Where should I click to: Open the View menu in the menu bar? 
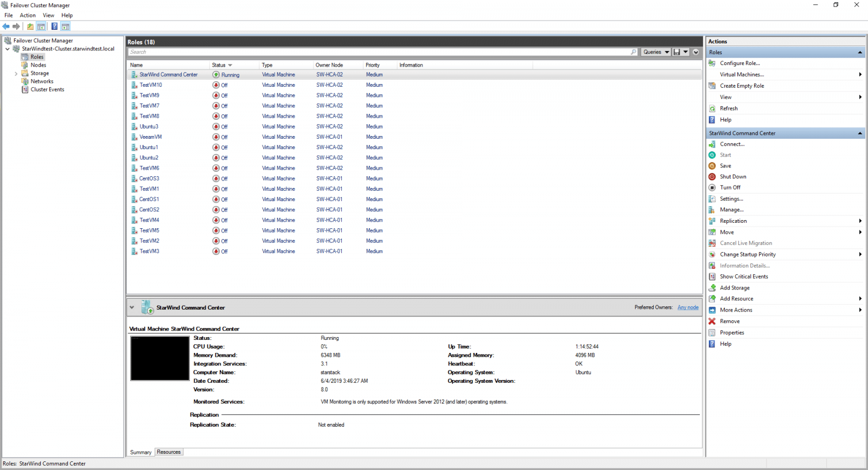(48, 15)
